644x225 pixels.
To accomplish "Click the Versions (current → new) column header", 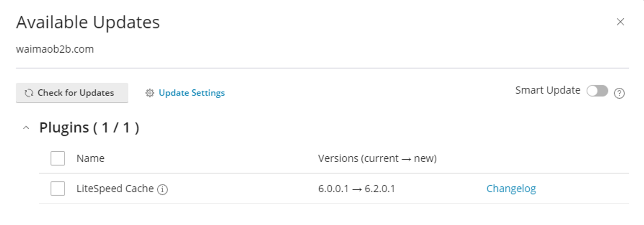I will point(377,158).
